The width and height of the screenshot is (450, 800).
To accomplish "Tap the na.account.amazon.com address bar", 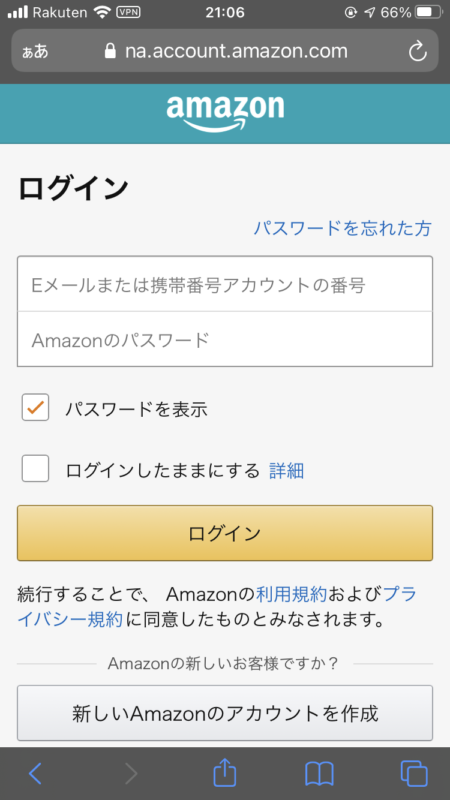I will coord(225,51).
